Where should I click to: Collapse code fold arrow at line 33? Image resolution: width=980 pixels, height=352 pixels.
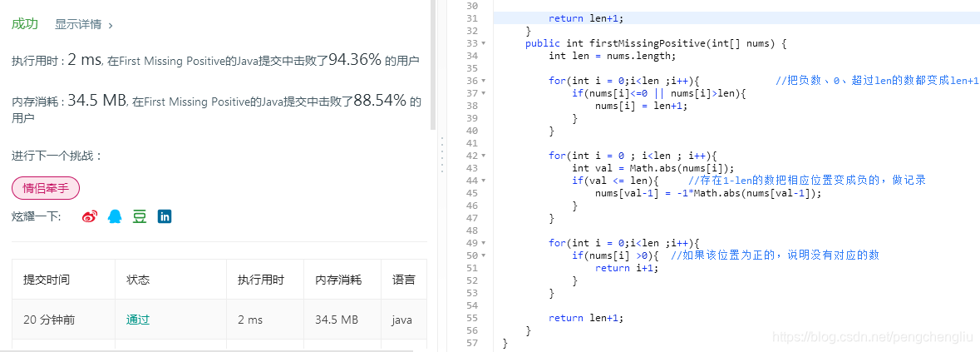pyautogui.click(x=483, y=44)
